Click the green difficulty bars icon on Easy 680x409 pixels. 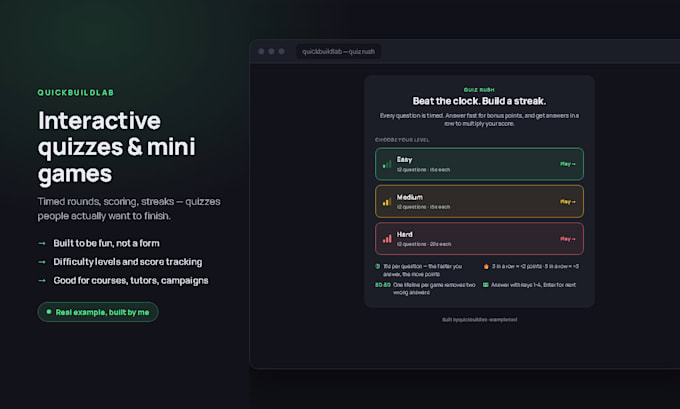[x=387, y=164]
